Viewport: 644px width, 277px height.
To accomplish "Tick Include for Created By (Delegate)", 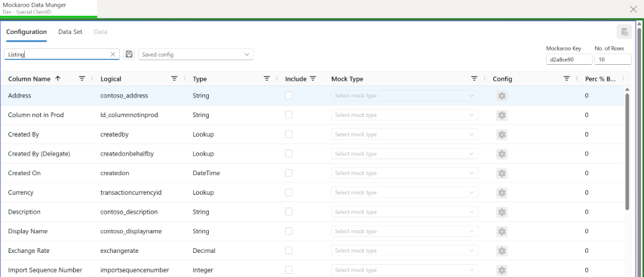I will coord(289,153).
